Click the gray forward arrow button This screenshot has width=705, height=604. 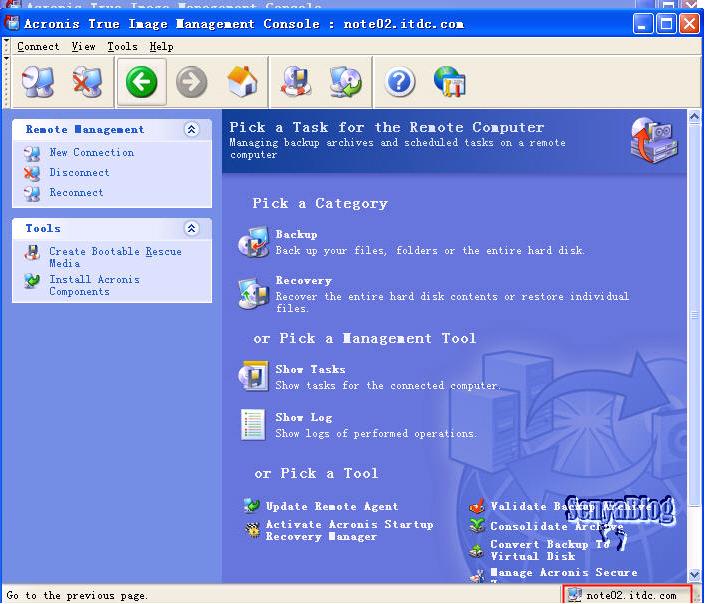pos(192,82)
